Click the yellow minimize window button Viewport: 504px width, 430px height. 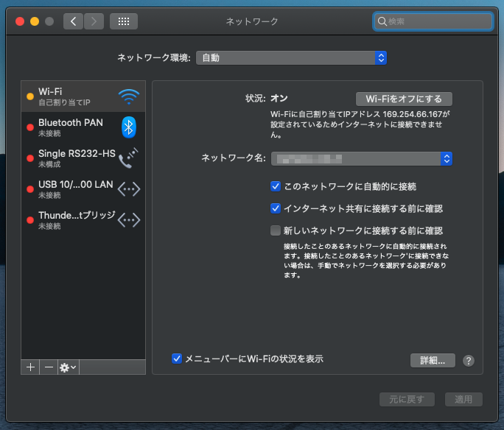click(x=35, y=21)
